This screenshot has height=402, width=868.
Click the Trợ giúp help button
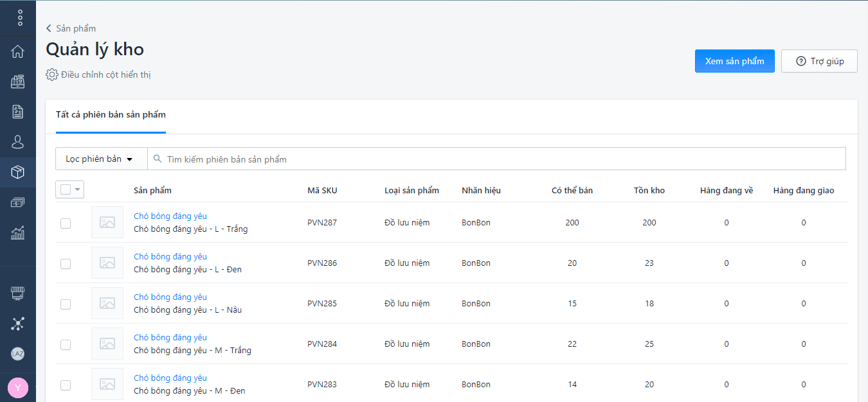coord(819,61)
